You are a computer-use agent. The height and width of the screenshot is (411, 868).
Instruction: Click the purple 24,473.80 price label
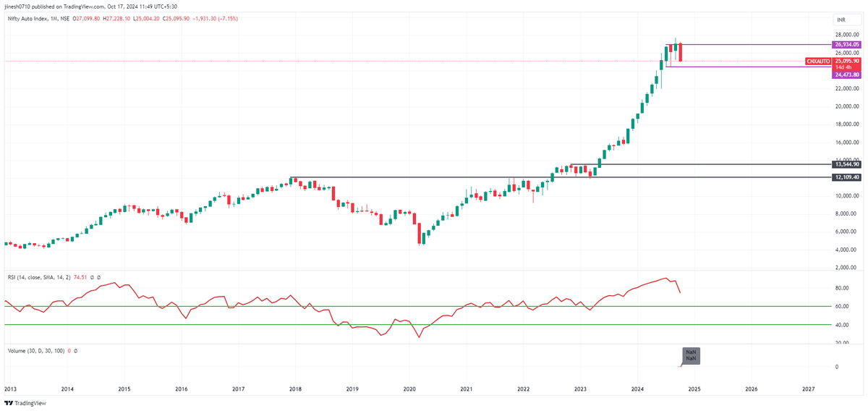(846, 75)
